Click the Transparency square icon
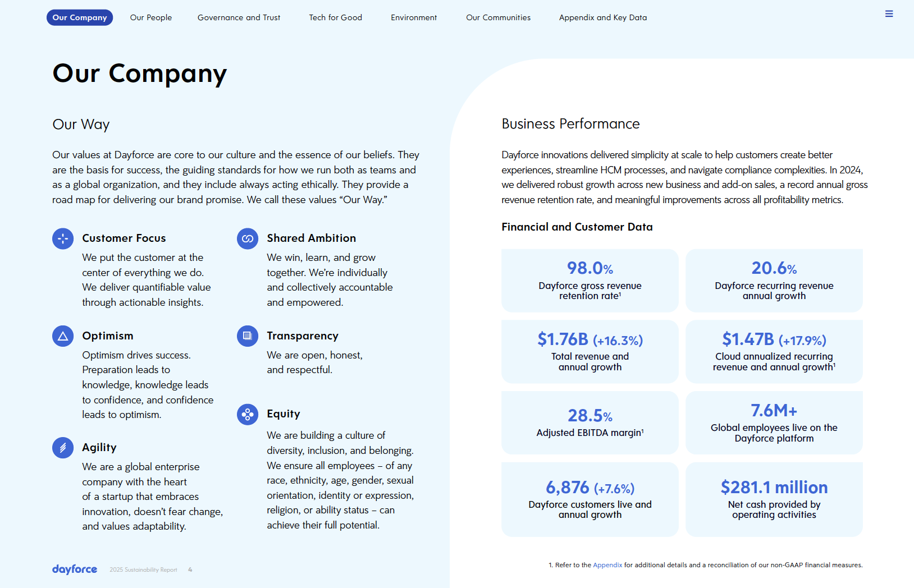914x588 pixels. [x=248, y=336]
